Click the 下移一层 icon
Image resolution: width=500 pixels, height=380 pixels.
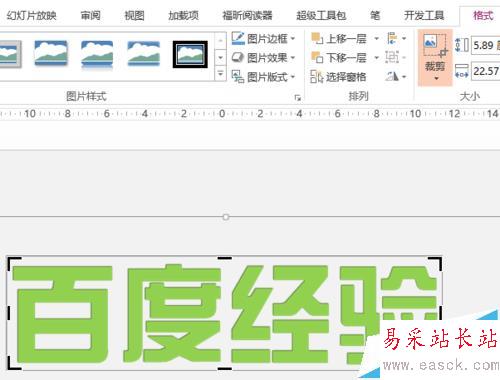(x=317, y=58)
